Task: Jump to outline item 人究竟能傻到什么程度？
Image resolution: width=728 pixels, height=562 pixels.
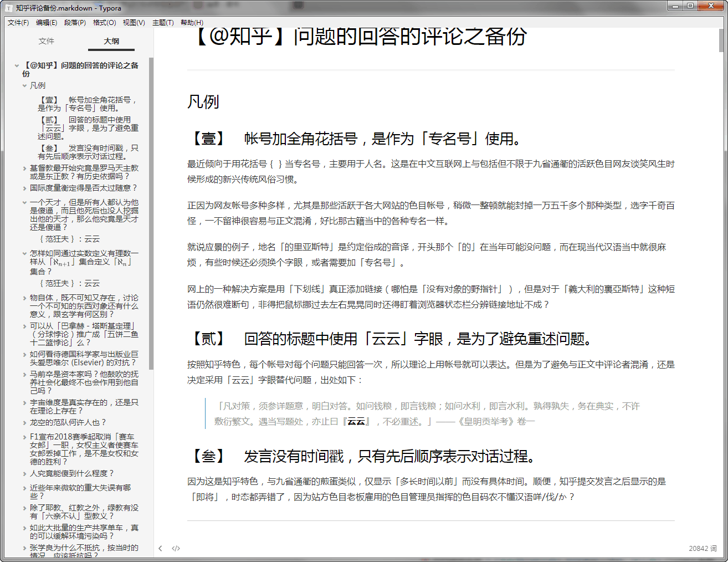Action: [x=72, y=473]
